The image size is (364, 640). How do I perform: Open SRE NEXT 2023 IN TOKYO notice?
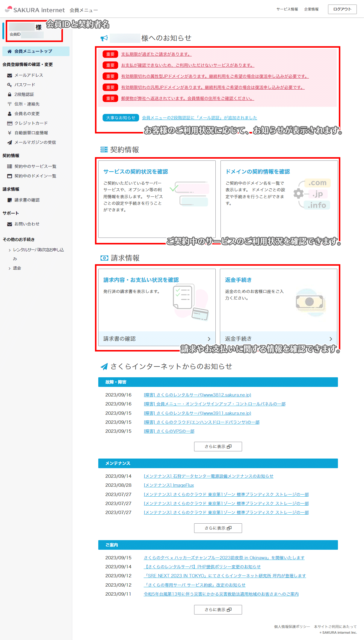click(225, 576)
